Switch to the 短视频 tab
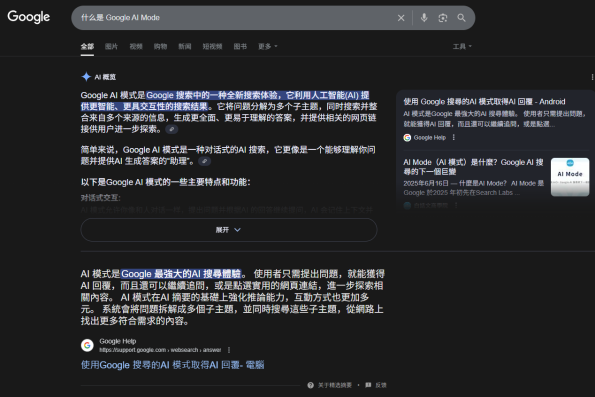Viewport: 595px width, 397px height. [x=212, y=46]
